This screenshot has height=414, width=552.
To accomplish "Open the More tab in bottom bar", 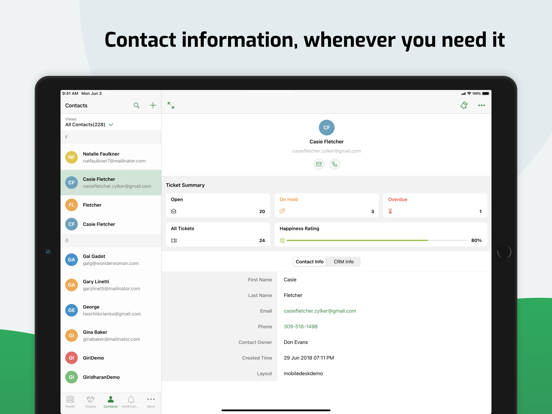I will click(151, 402).
